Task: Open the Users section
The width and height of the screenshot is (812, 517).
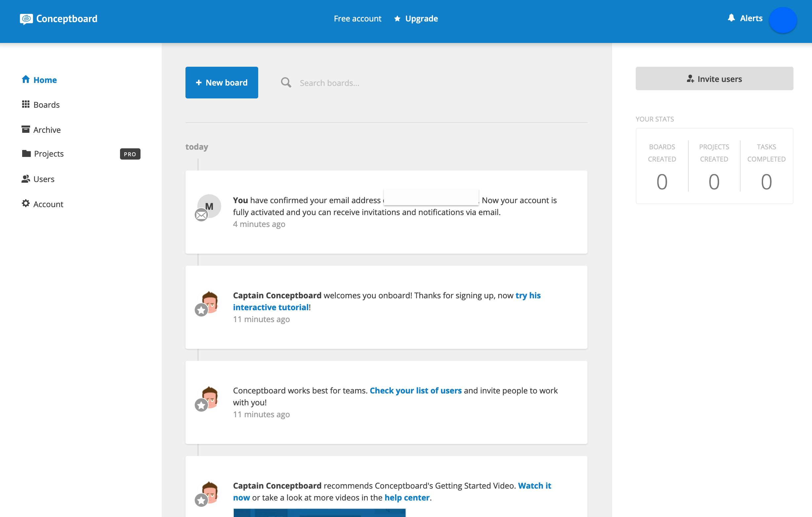Action: 44,179
